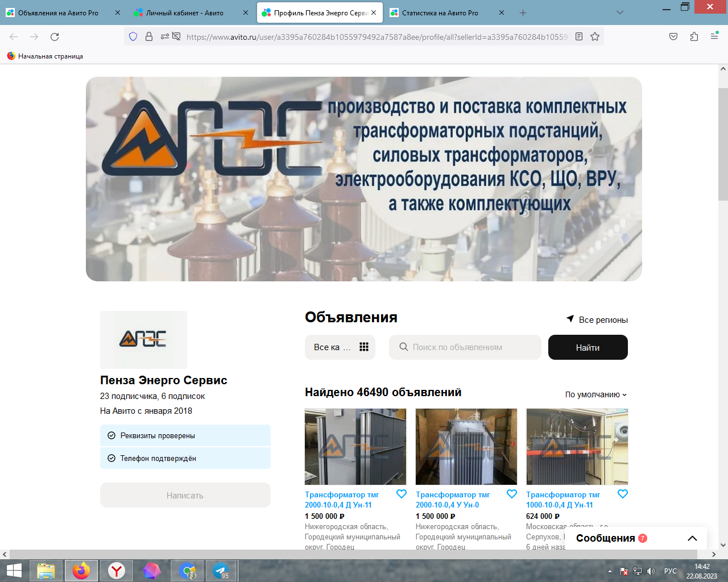
Task: Reload the current page
Action: coord(55,36)
